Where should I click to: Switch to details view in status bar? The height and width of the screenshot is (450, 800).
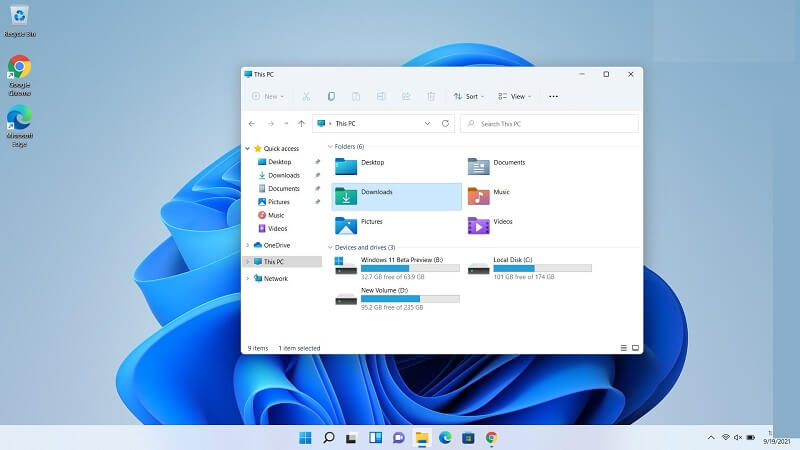point(624,348)
